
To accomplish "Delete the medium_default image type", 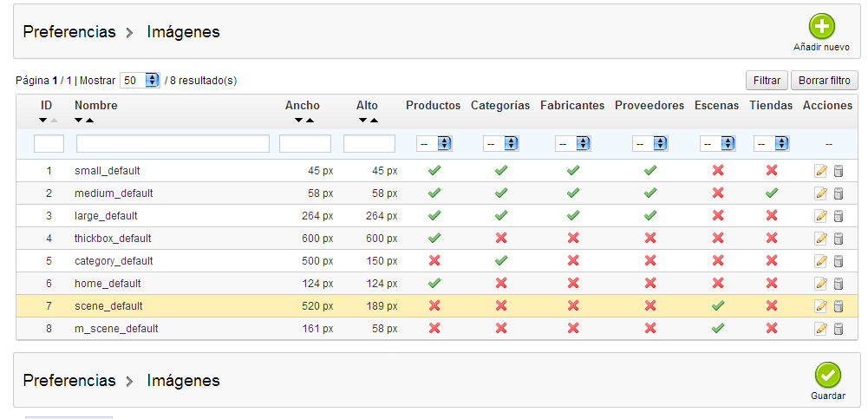I will point(839,193).
